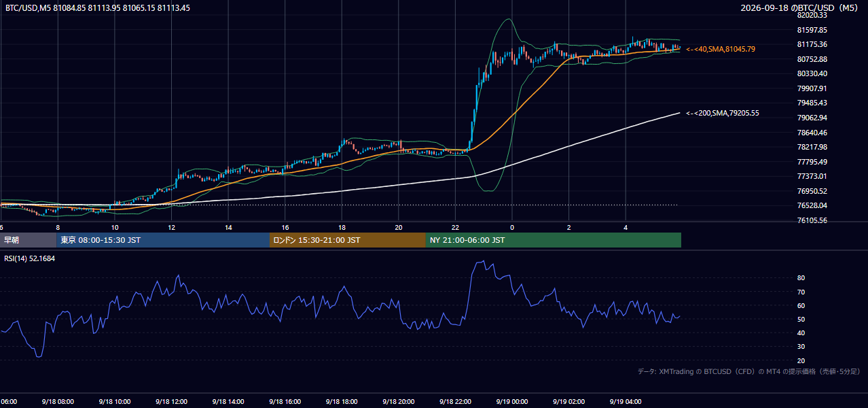
Task: Click the 9/18 22:00 time axis label
Action: point(456,402)
